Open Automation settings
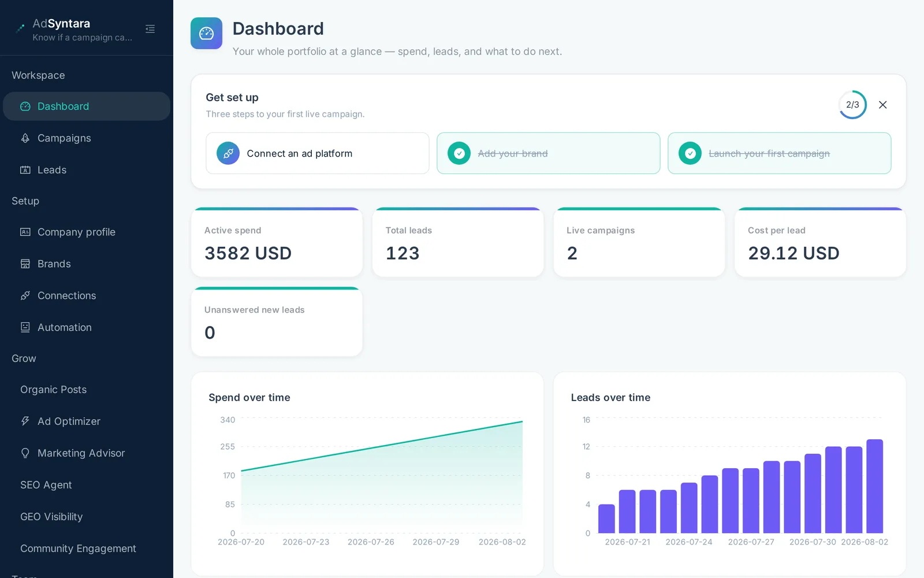The height and width of the screenshot is (578, 924). pos(87,327)
